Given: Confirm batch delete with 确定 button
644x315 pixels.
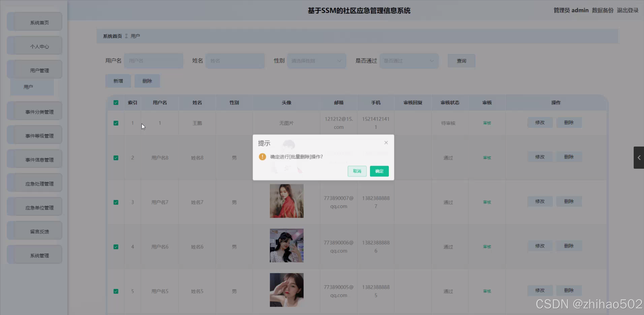Looking at the screenshot, I should (x=379, y=171).
